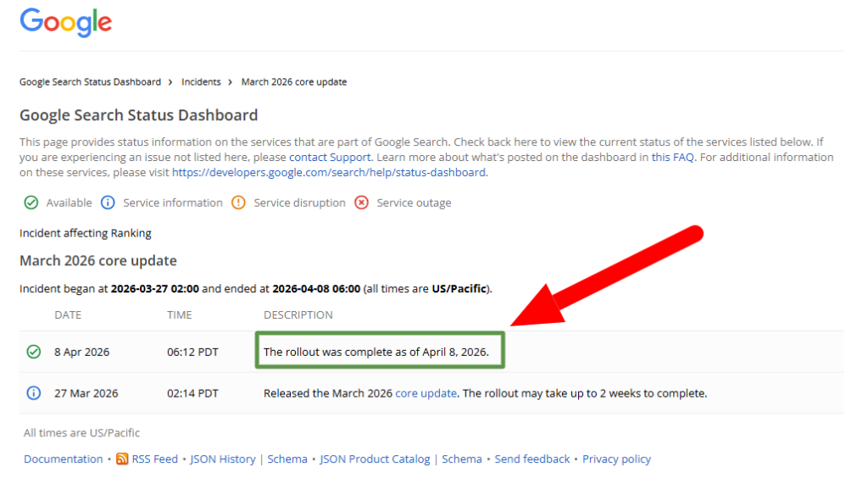Click the Google logo
The height and width of the screenshot is (489, 868).
pos(66,23)
